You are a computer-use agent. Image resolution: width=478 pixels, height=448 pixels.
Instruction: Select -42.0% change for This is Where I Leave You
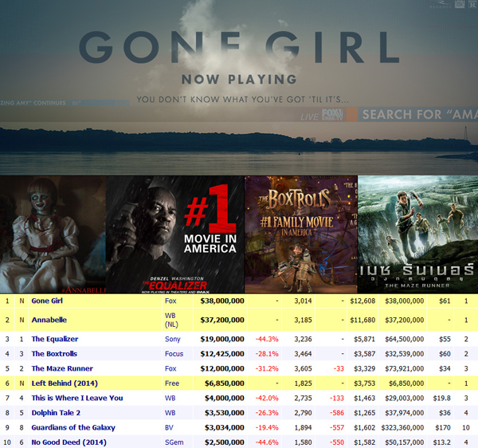[267, 398]
